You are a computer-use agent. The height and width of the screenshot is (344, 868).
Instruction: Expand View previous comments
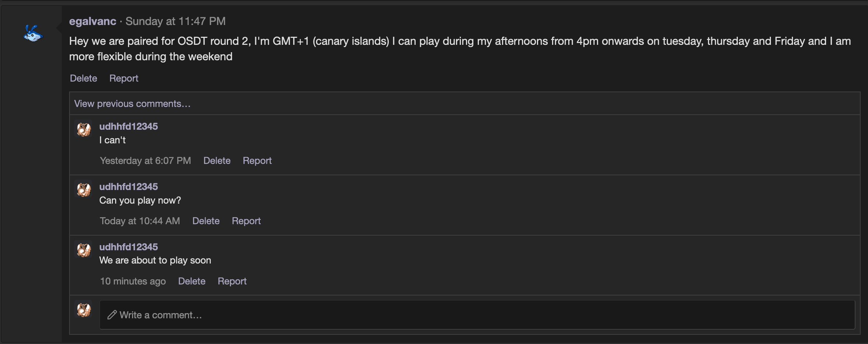point(132,104)
